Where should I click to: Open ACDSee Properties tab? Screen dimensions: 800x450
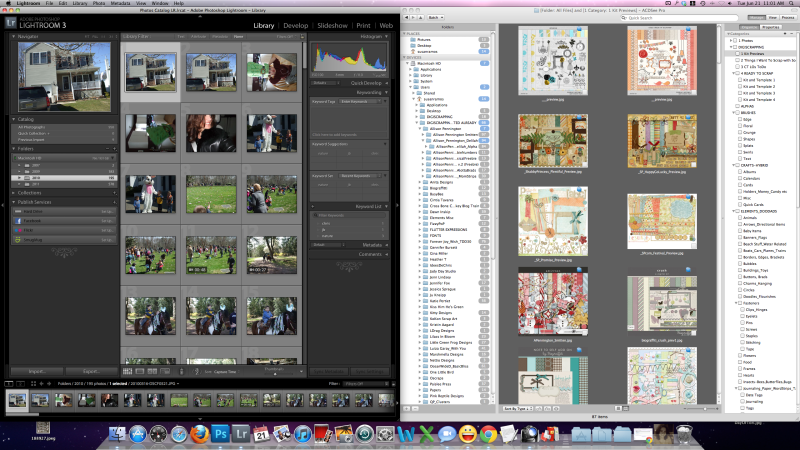tap(770, 27)
